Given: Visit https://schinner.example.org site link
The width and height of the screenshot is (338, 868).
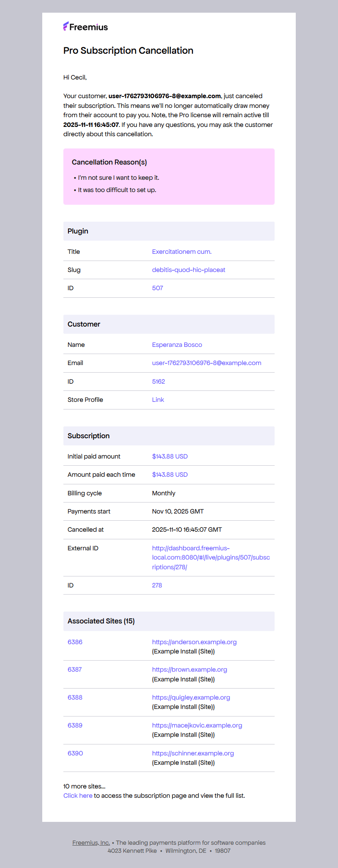Looking at the screenshot, I should click(x=193, y=753).
